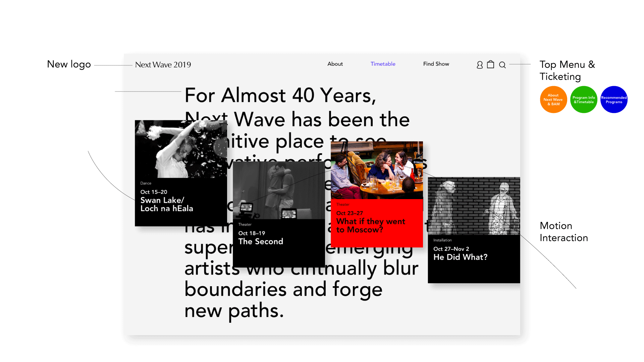Viewport: 644px width, 362px height.
Task: Click the Next Wave 2019 logo
Action: click(163, 65)
